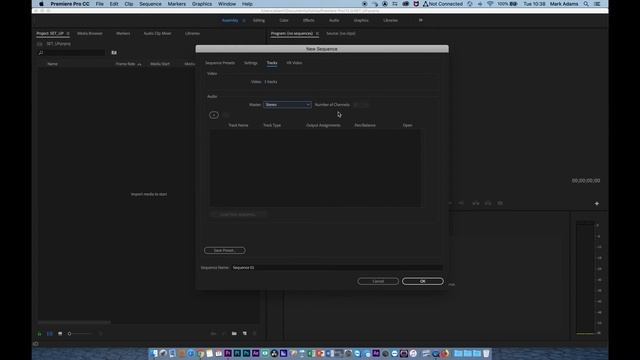Click the Program monitor timecode 00;00;00;00

pos(586,180)
